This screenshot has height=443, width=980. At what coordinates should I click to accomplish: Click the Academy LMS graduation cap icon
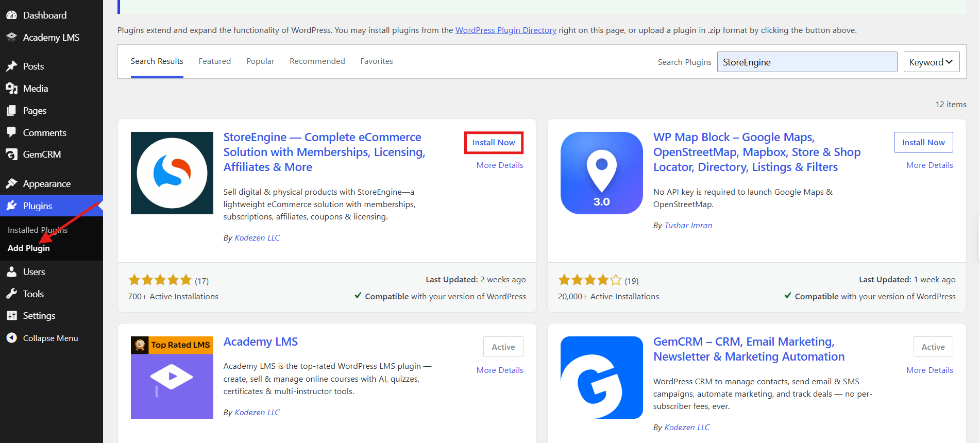11,37
